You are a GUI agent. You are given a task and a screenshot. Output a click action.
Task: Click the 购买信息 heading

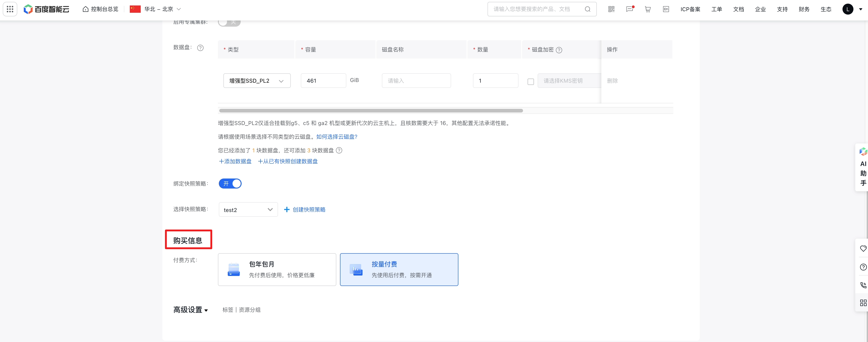(188, 241)
